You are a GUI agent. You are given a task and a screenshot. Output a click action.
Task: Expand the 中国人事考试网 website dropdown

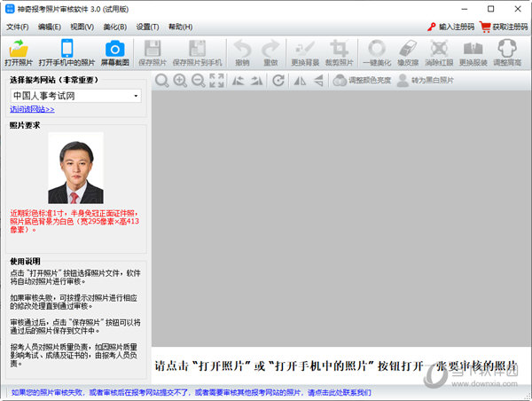[x=137, y=96]
